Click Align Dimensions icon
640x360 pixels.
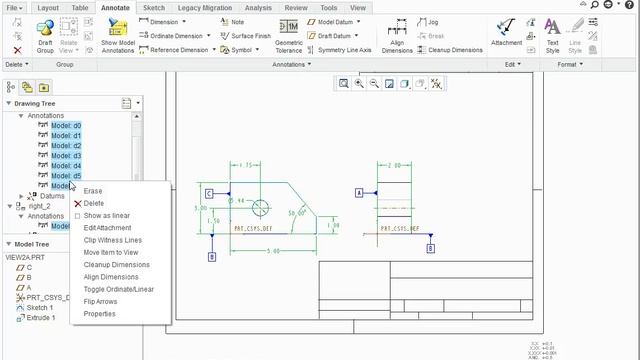pos(397,27)
